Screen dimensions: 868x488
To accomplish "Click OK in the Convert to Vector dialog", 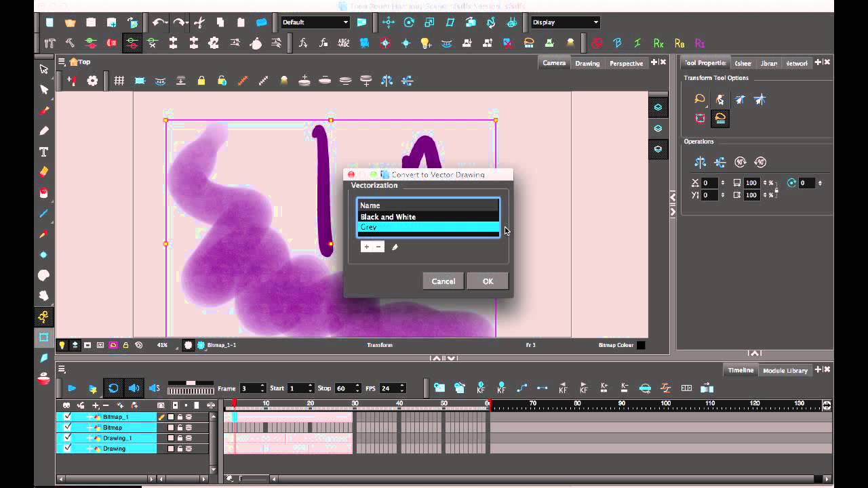I will coord(488,281).
